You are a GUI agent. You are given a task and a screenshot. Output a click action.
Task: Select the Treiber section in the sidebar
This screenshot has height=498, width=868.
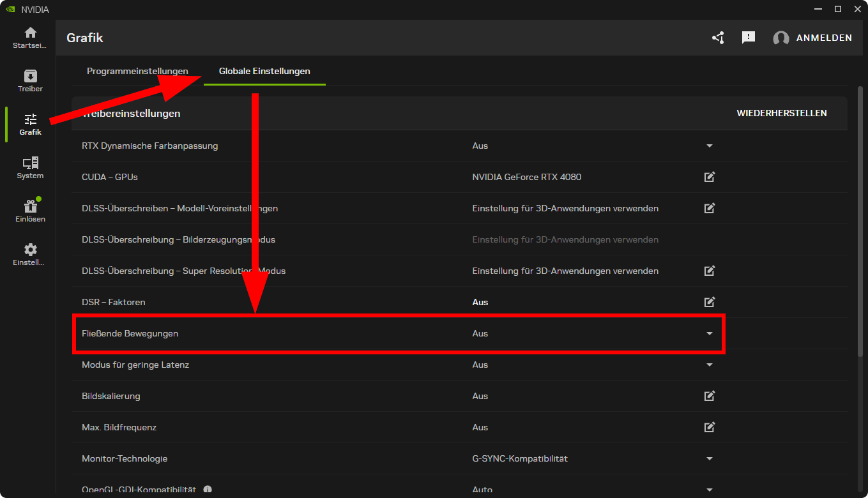click(x=29, y=81)
